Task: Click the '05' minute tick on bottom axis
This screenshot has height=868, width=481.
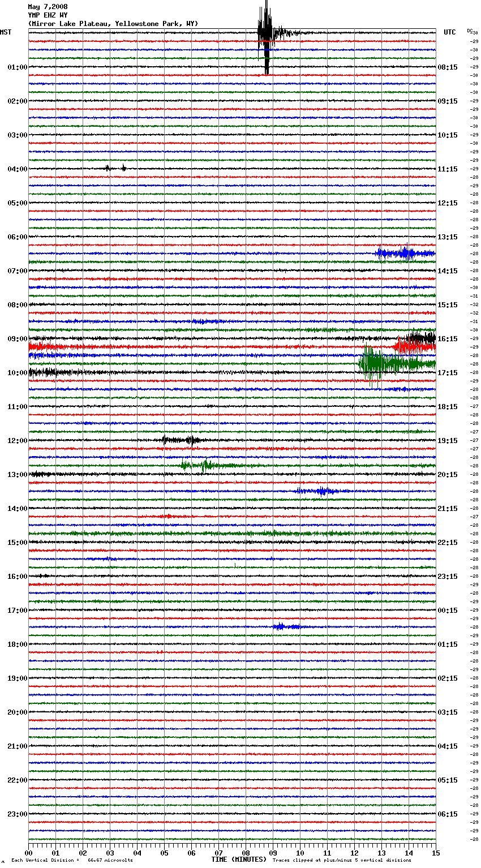Action: click(x=164, y=853)
